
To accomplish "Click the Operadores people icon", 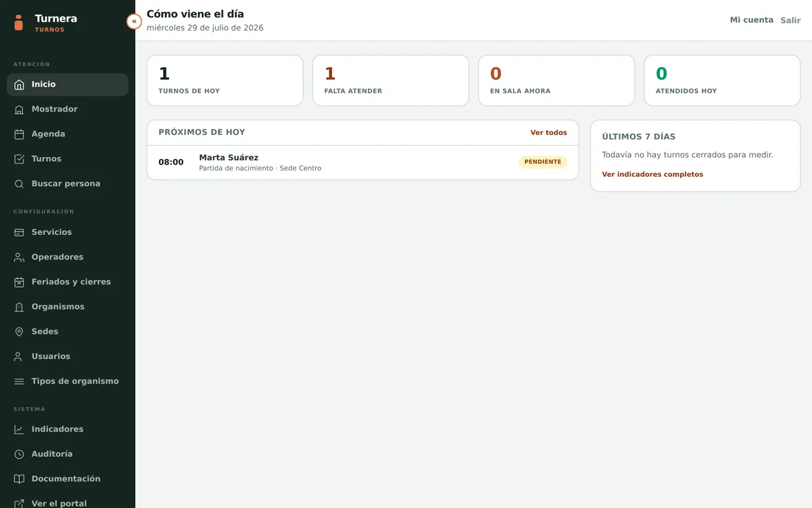I will coord(19,257).
